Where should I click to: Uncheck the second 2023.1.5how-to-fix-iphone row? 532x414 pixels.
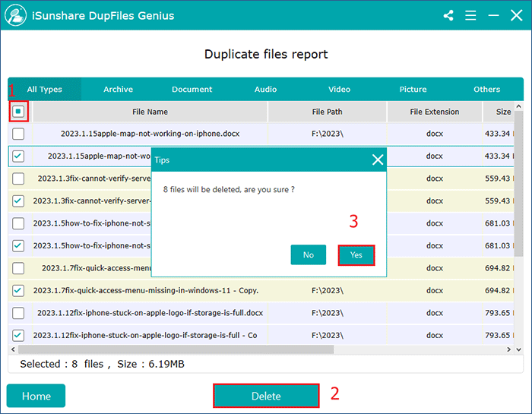pos(18,245)
